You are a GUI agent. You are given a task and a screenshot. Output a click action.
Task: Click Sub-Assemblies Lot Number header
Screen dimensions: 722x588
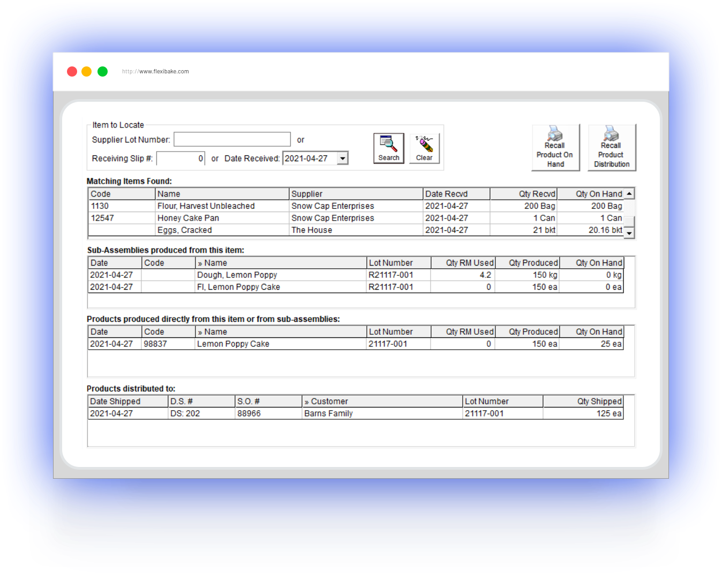pyautogui.click(x=398, y=263)
